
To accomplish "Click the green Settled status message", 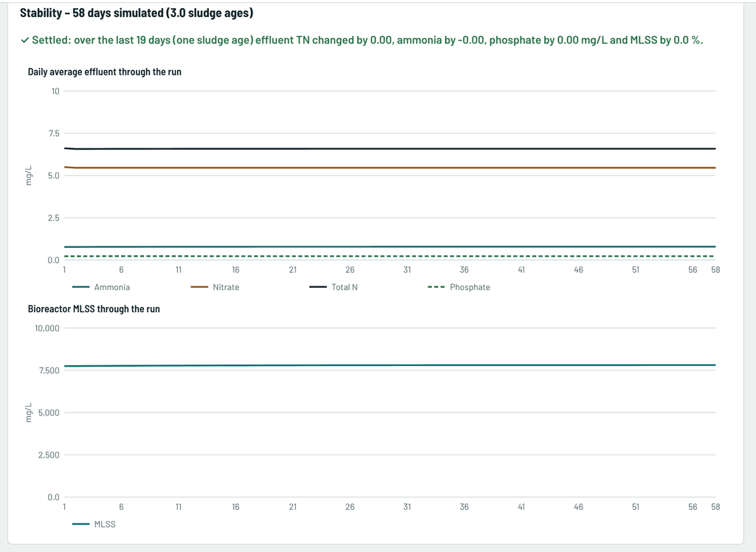I will point(362,40).
